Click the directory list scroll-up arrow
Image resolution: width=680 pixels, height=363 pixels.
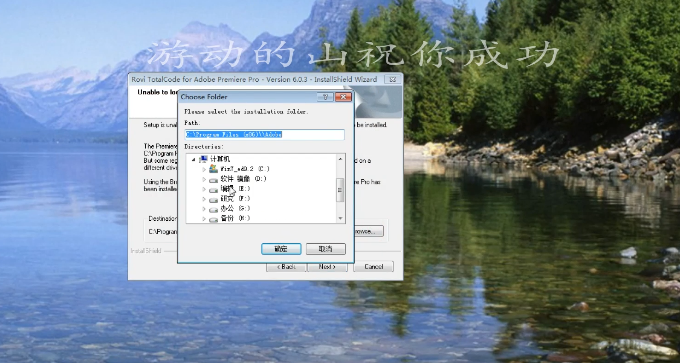click(340, 159)
